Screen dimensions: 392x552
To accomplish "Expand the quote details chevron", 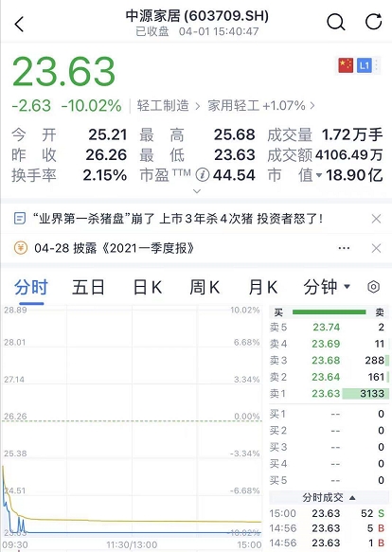I will 197,191.
